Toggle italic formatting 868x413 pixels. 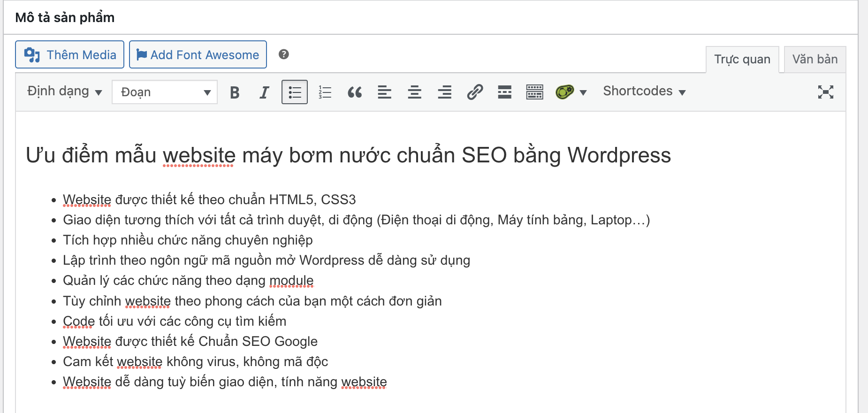pos(264,92)
